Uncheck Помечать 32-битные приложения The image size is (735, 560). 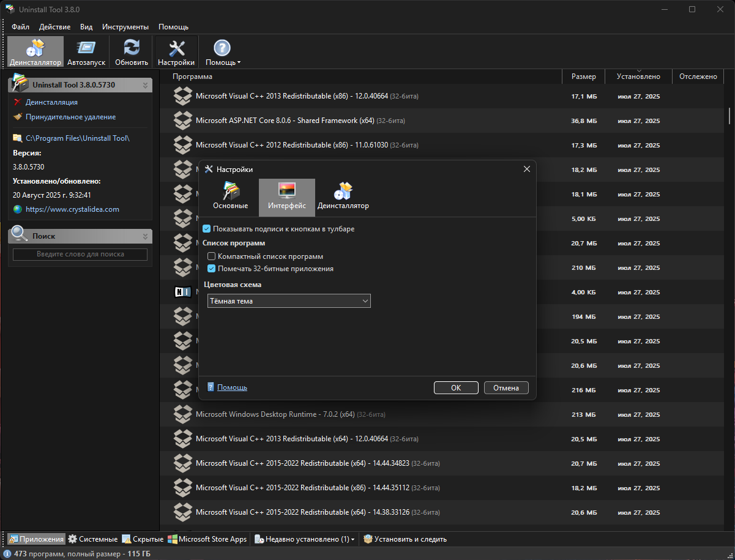(x=212, y=269)
